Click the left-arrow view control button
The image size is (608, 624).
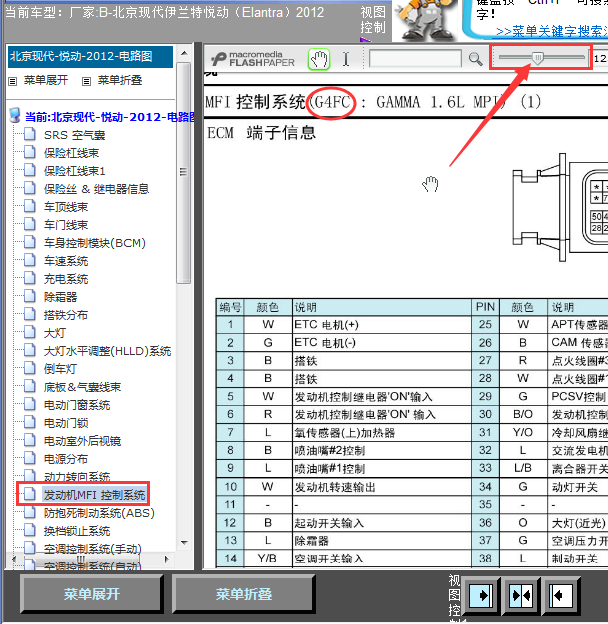561,595
